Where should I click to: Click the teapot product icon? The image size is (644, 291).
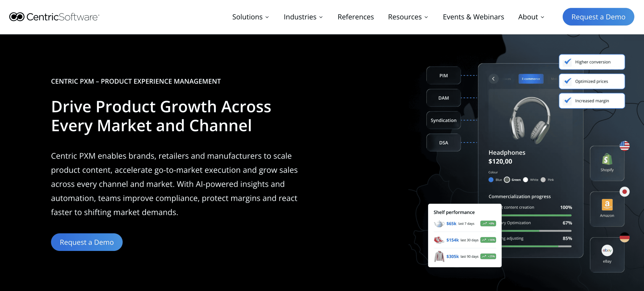[439, 223]
